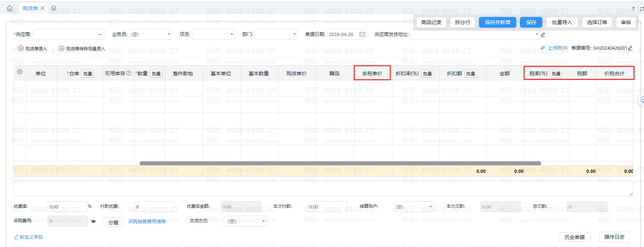The height and width of the screenshot is (247, 644).
Task: Click the 保存并新增 button
Action: 497,22
